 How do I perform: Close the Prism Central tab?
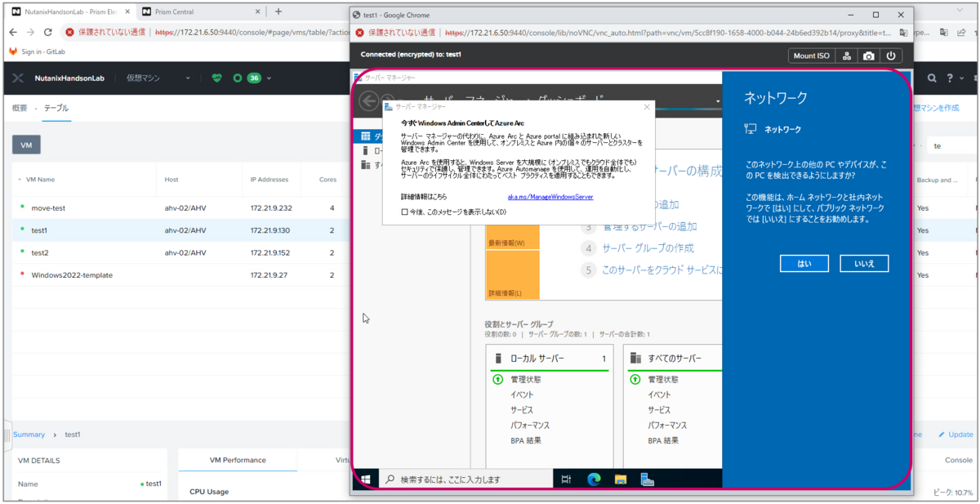(258, 11)
